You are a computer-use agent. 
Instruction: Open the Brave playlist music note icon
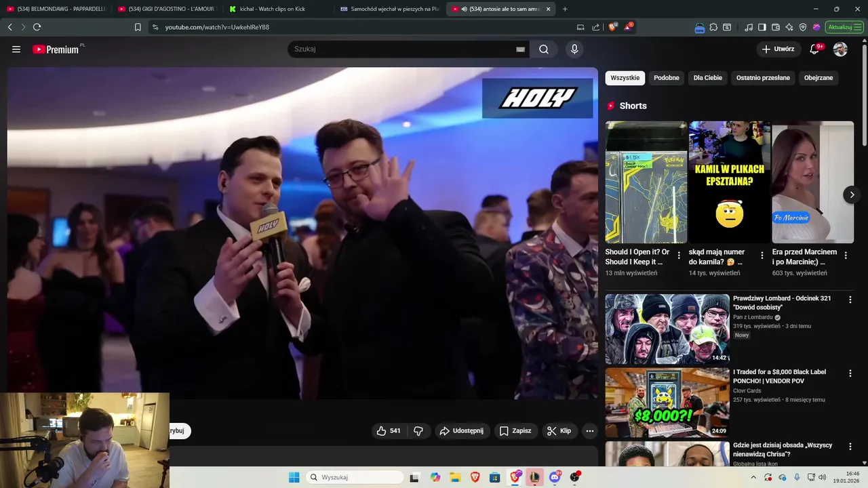tap(749, 27)
